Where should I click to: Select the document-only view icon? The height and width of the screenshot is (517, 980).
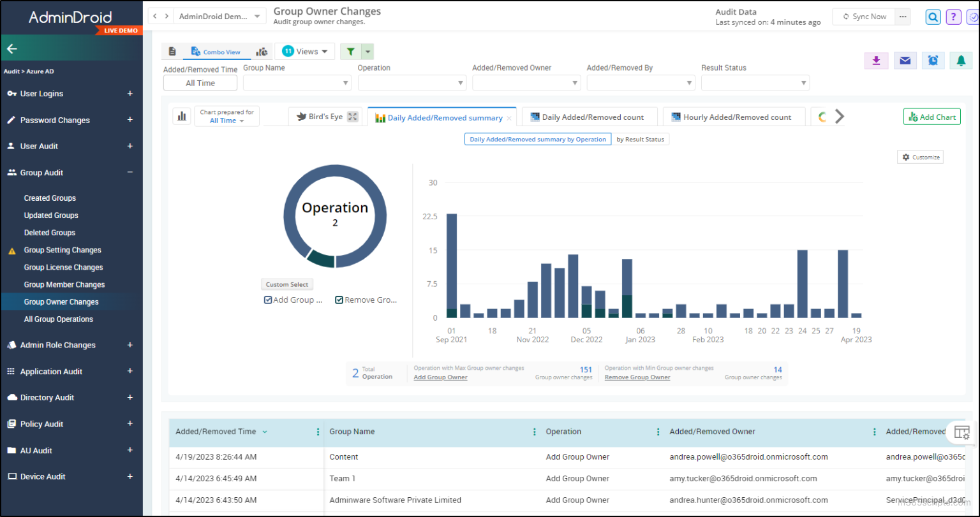coord(172,50)
